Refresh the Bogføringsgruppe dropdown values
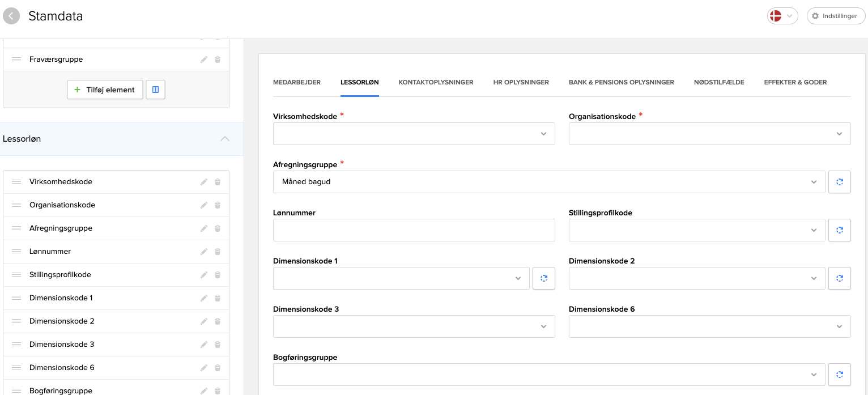This screenshot has height=395, width=868. (x=839, y=375)
